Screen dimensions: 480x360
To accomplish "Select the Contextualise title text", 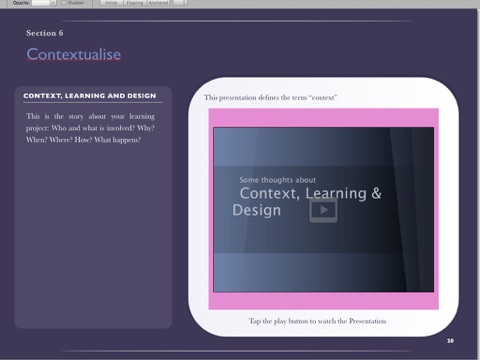I will click(74, 54).
